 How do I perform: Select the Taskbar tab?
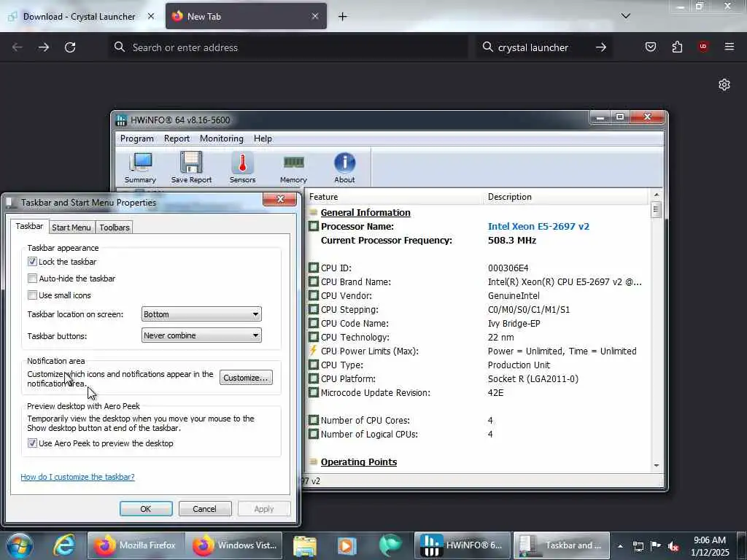[x=29, y=226]
